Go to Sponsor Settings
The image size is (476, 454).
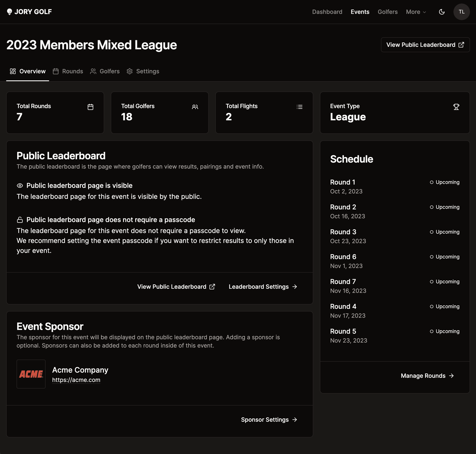tap(269, 420)
